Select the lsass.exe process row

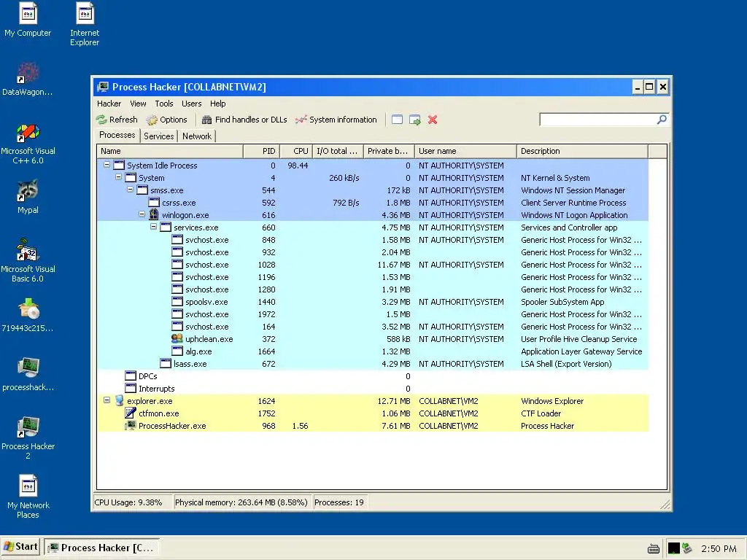click(x=372, y=363)
